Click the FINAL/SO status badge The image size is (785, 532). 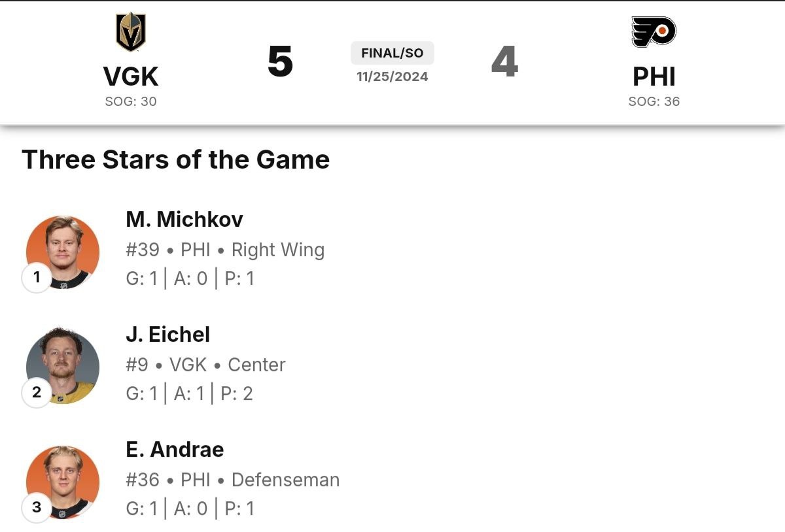click(392, 54)
